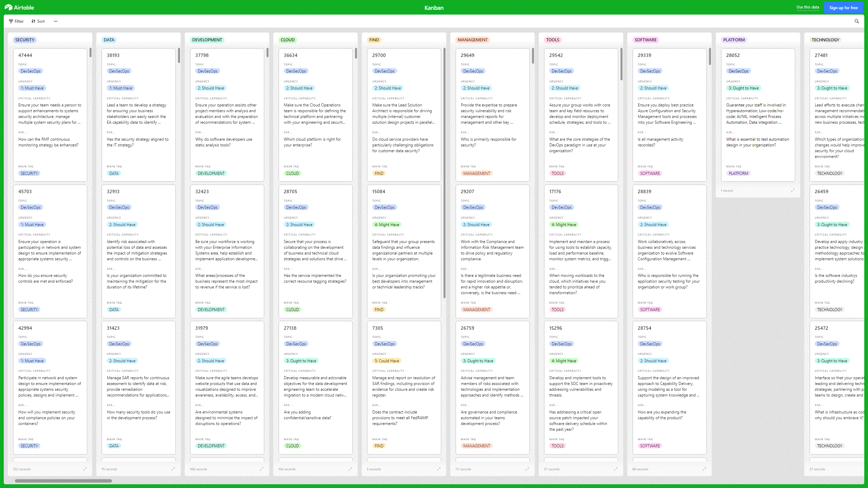Viewport: 868px width, 488px height.
Task: Click the search magnifier icon
Action: 857,21
